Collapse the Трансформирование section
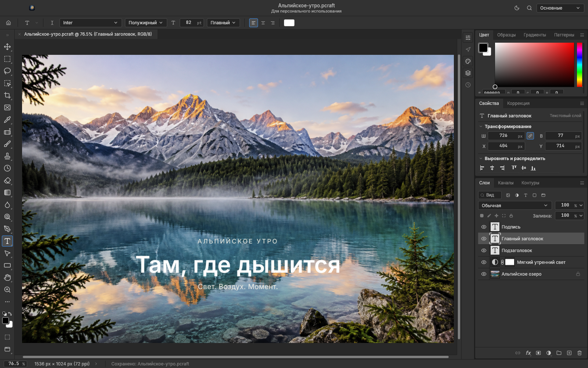This screenshot has height=368, width=588. pyautogui.click(x=481, y=127)
